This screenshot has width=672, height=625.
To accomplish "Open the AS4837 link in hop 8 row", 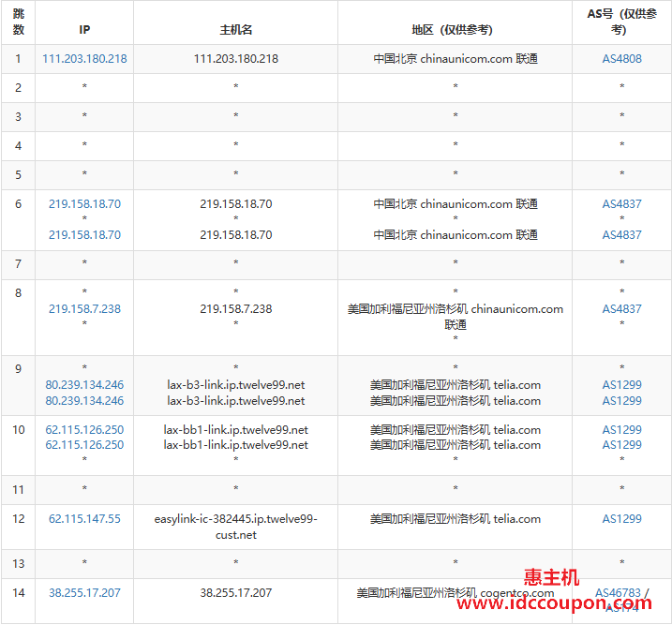I will pos(621,309).
